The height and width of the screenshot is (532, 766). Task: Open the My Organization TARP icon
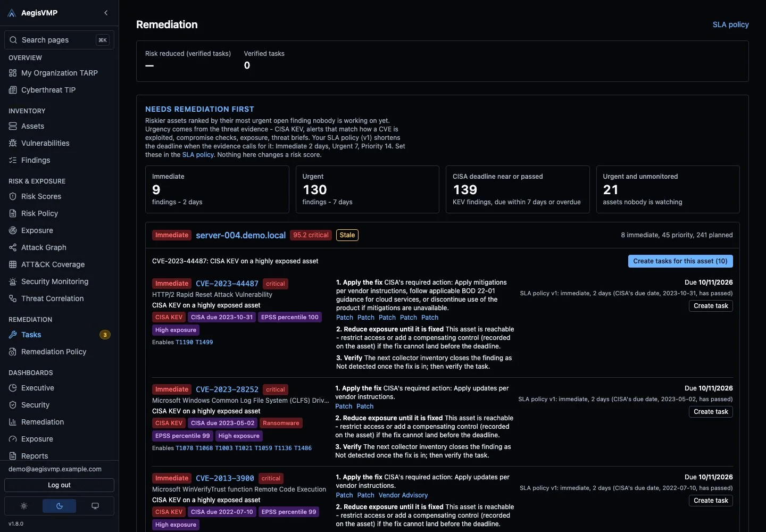13,73
